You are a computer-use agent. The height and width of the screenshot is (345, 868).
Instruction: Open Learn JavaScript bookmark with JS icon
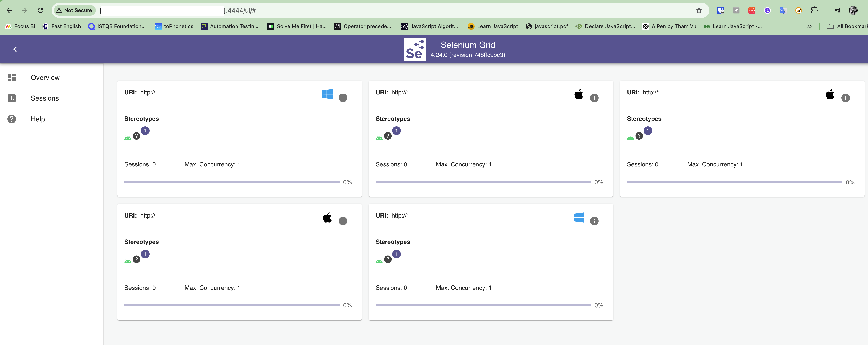(493, 26)
